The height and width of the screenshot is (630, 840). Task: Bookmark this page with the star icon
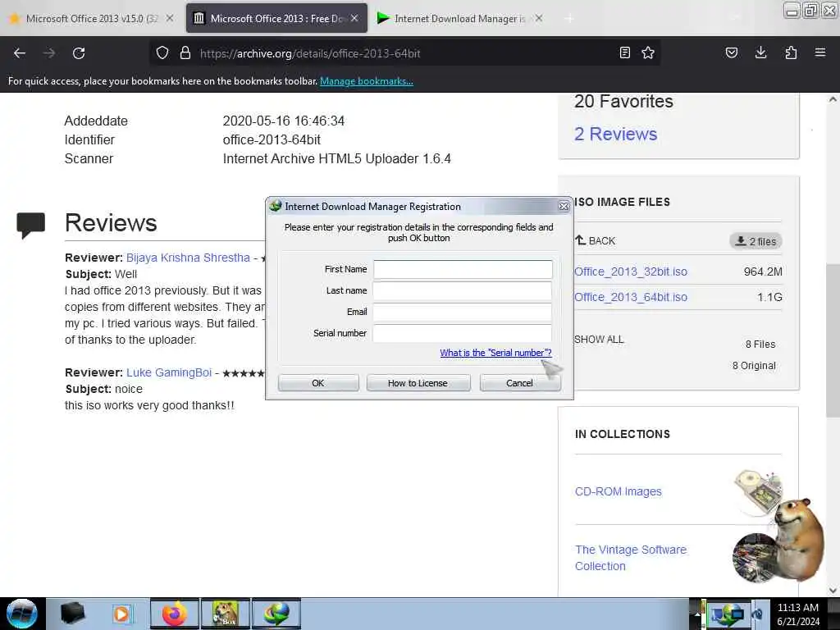[648, 53]
